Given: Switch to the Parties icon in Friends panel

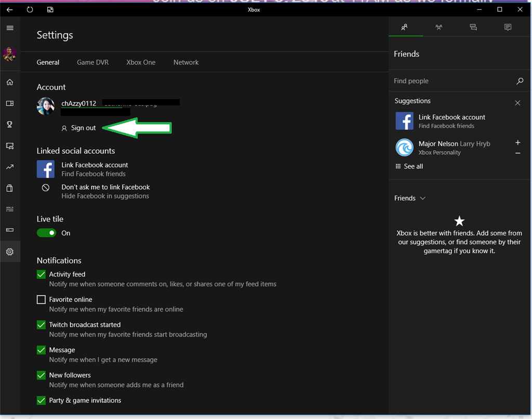Looking at the screenshot, I should pos(439,27).
